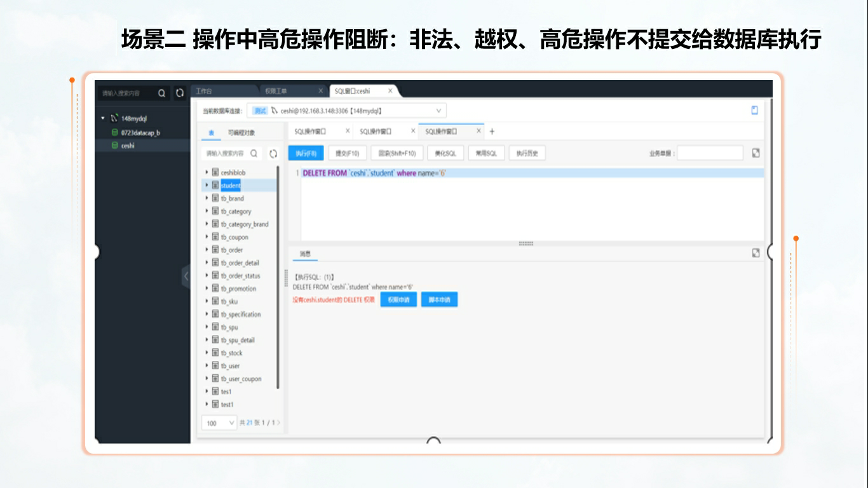Screen dimensions: 868x488
Task: Click the table icon next to tb_promotion
Action: click(x=215, y=288)
